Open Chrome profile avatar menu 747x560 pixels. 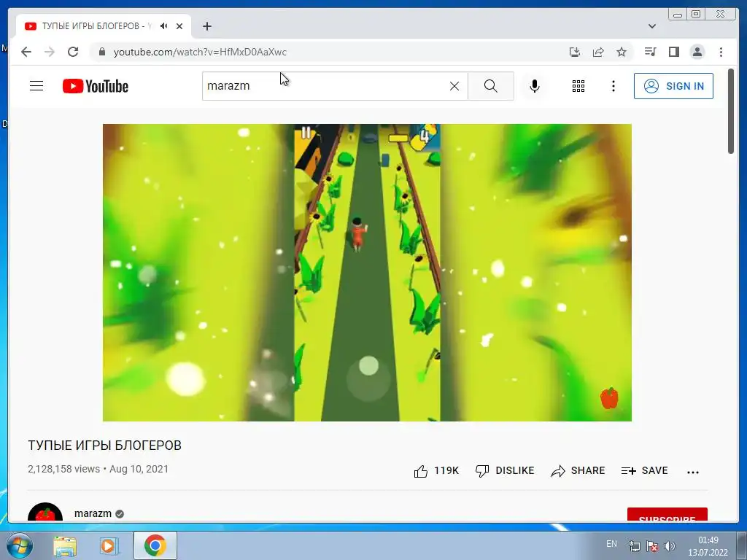pos(697,52)
